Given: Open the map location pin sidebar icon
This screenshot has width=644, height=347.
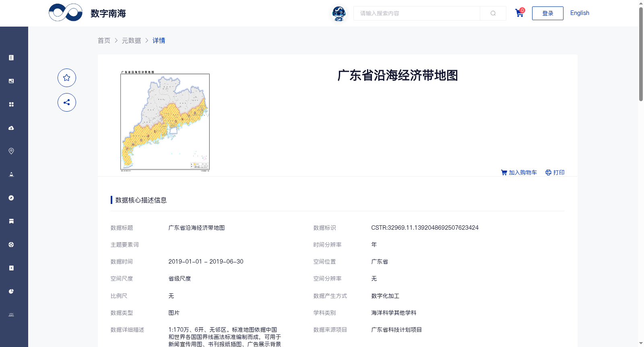Looking at the screenshot, I should point(11,151).
